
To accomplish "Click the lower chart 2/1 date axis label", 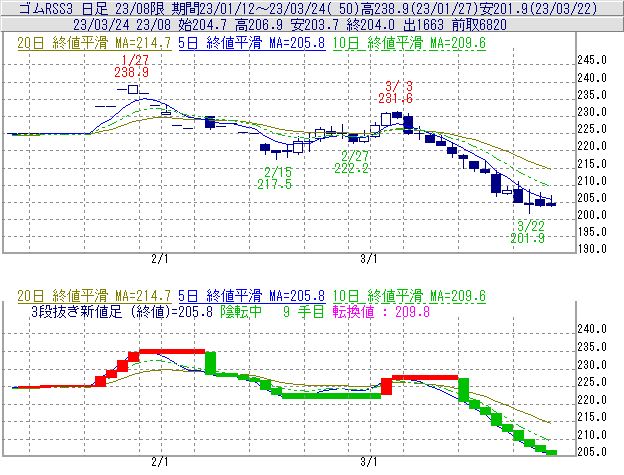I will [x=160, y=462].
